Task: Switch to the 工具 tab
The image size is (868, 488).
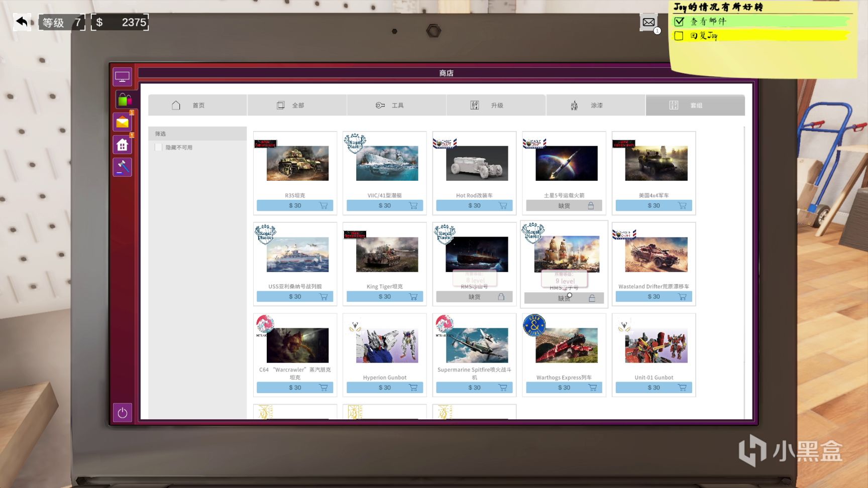Action: coord(397,105)
